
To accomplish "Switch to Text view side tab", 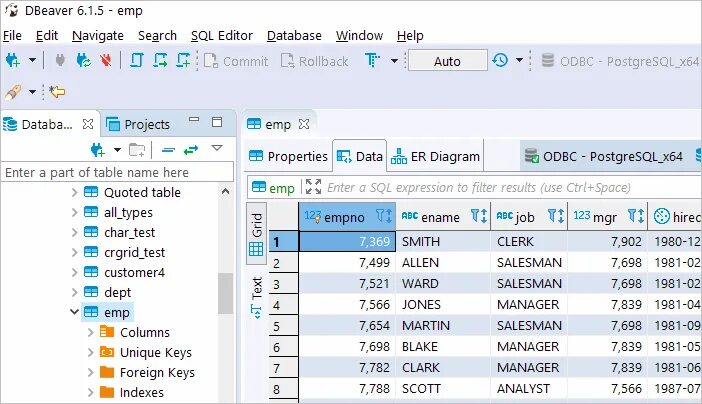I will [257, 297].
